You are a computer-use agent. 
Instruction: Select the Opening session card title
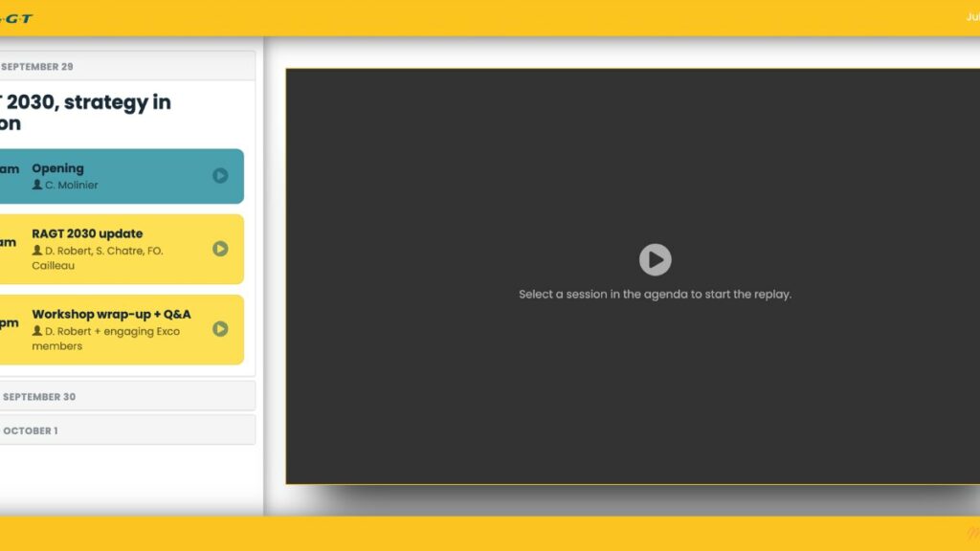coord(57,168)
